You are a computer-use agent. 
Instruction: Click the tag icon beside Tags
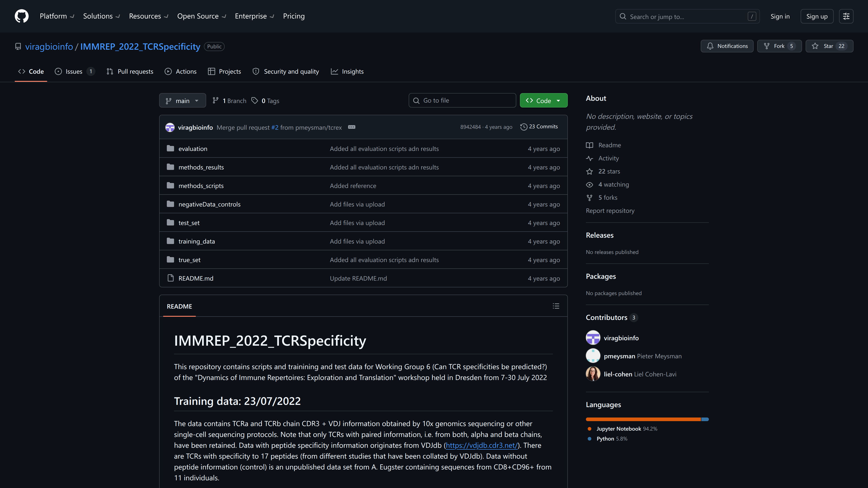[x=255, y=101]
